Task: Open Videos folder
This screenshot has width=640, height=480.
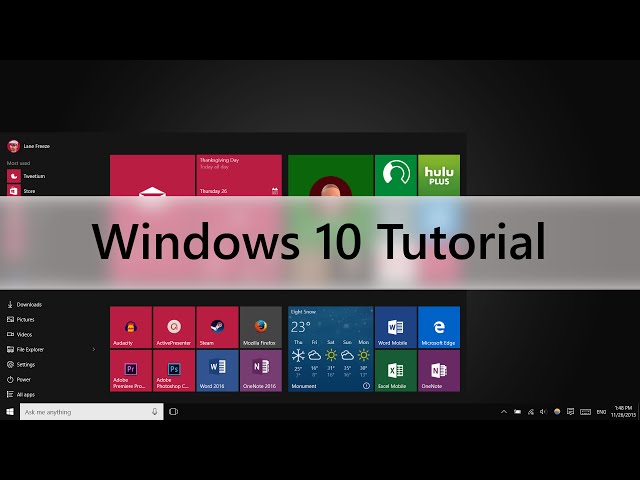Action: point(19,334)
